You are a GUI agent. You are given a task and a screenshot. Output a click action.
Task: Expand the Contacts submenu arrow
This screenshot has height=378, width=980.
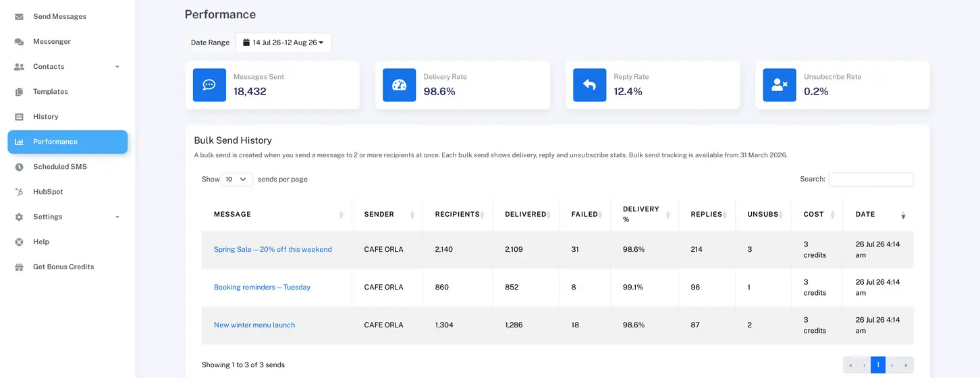click(117, 67)
